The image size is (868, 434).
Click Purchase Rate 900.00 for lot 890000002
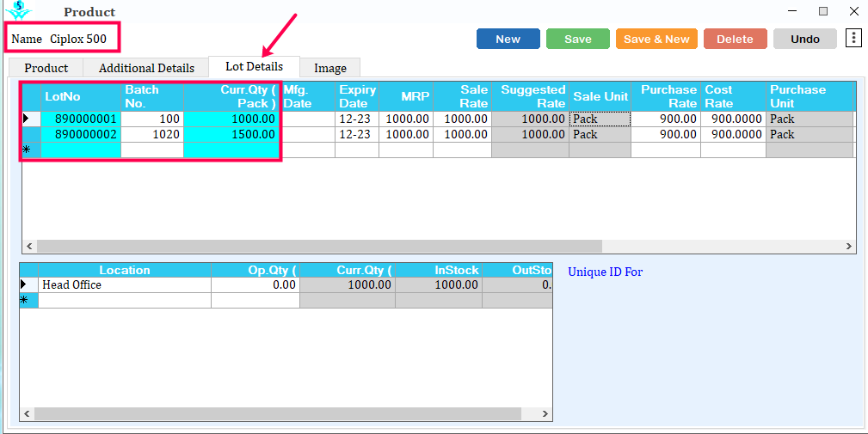click(x=666, y=134)
